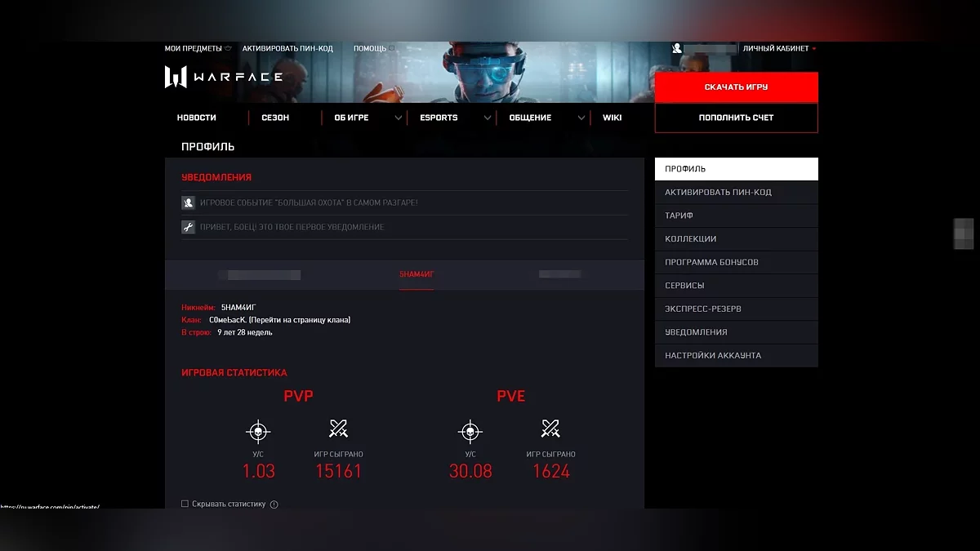This screenshot has width=980, height=551.
Task: Click the Игровая статистика heading
Action: 234,372
